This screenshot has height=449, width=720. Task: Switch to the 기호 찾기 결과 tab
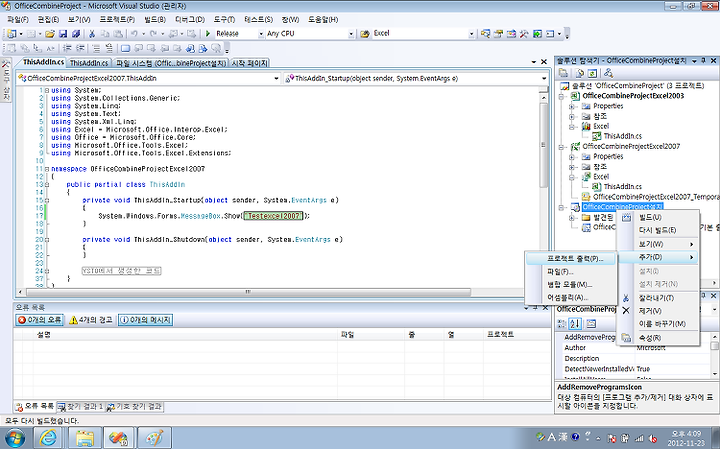coord(134,407)
